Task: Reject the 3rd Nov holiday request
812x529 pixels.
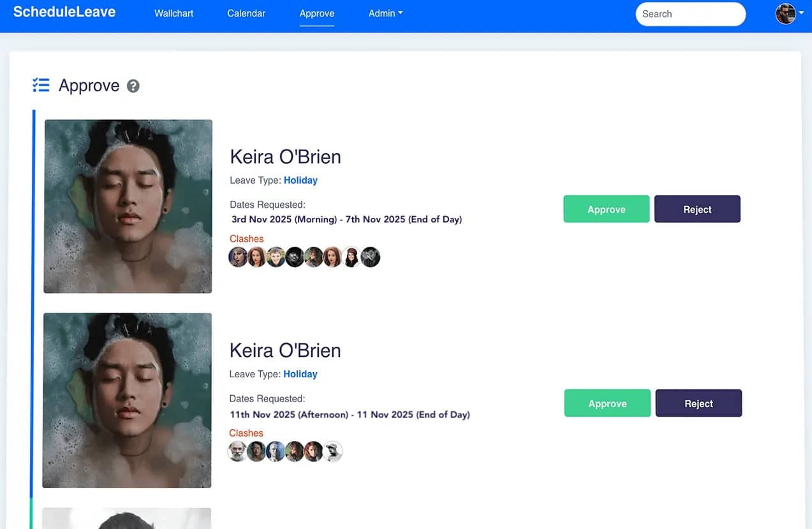Action: tap(697, 209)
